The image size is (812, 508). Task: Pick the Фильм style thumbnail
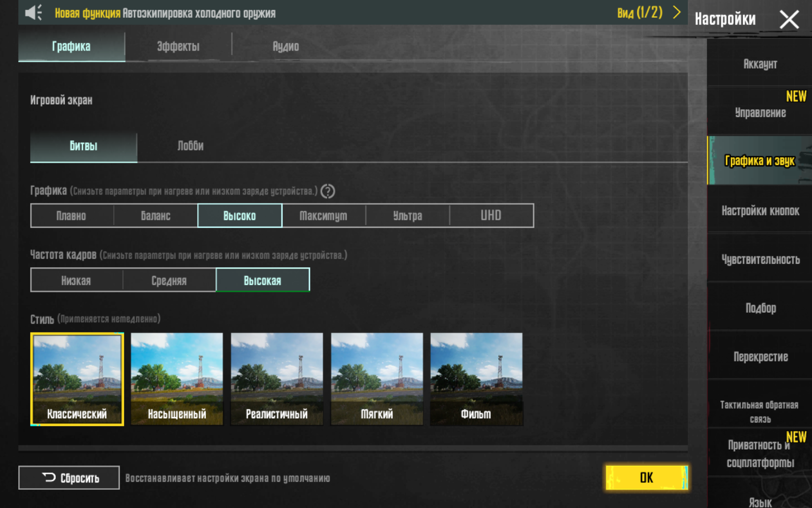coord(476,379)
